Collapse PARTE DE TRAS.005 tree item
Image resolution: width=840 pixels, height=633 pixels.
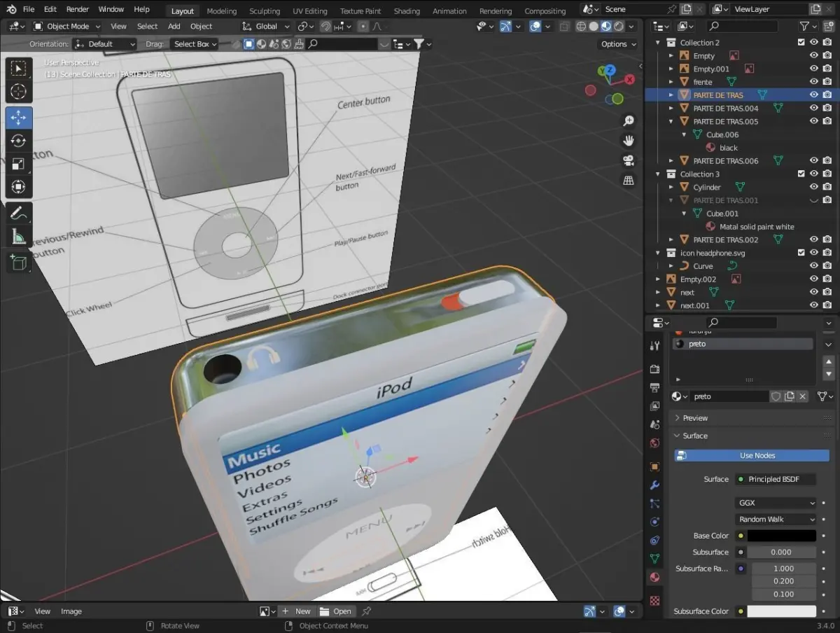click(671, 122)
